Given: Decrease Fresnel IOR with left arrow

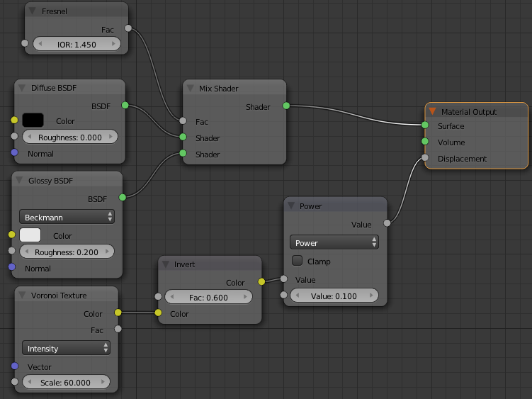Looking at the screenshot, I should point(40,44).
